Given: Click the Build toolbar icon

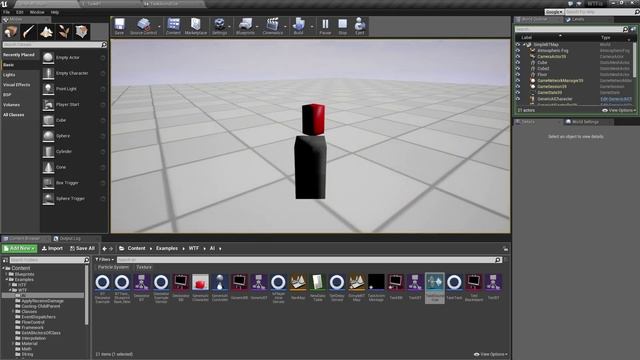Looking at the screenshot, I should [x=299, y=26].
